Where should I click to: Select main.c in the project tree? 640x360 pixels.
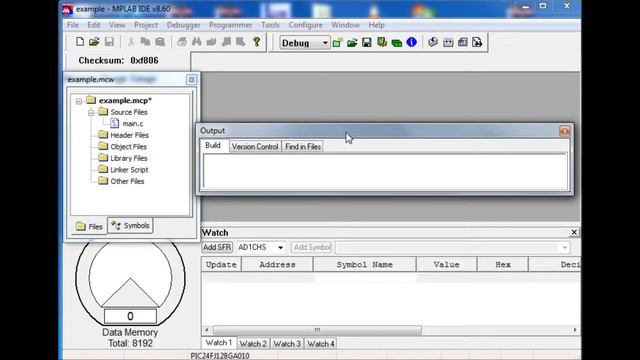[133, 124]
